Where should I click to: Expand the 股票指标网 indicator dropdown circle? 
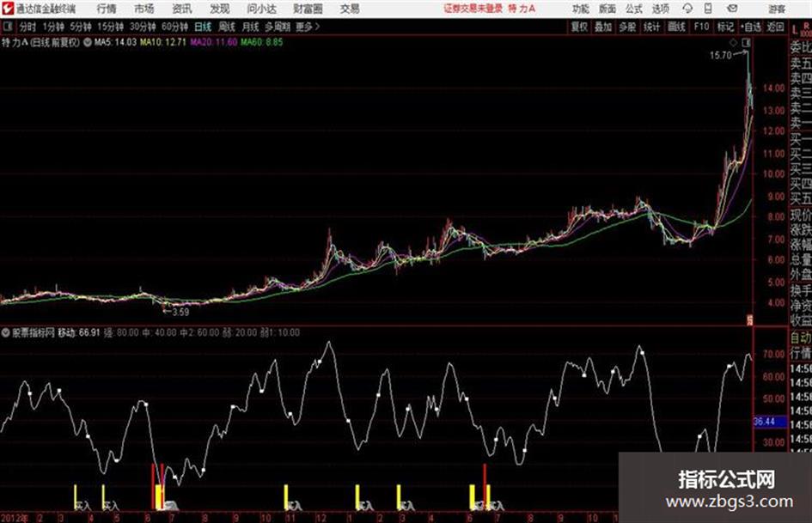point(6,332)
